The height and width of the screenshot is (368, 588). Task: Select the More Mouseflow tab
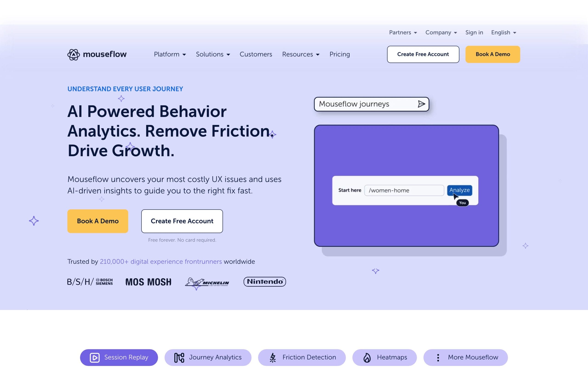pyautogui.click(x=466, y=357)
